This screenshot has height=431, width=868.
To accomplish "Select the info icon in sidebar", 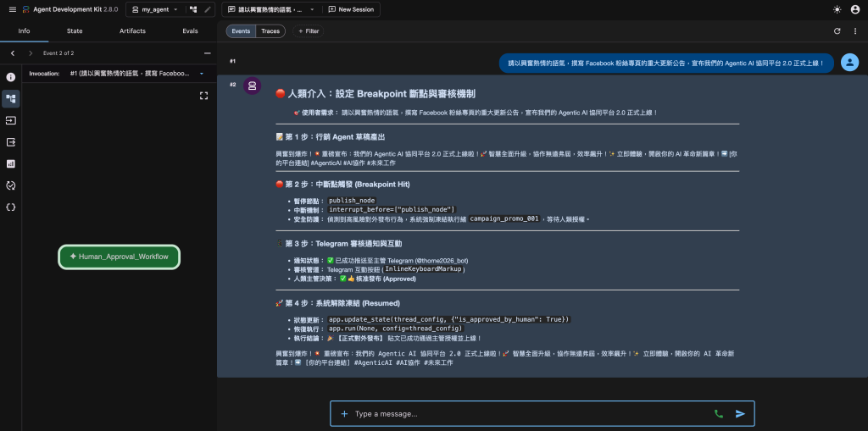I will (10, 77).
